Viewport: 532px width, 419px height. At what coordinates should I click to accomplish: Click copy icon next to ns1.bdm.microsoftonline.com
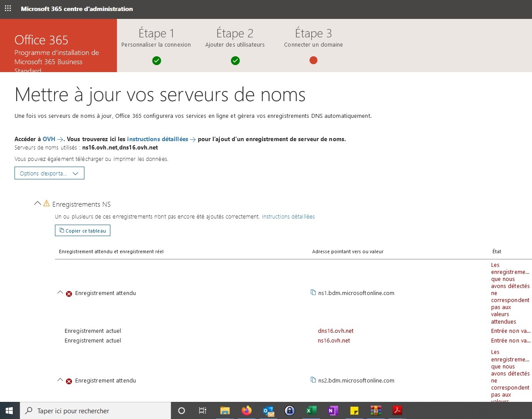pyautogui.click(x=313, y=293)
